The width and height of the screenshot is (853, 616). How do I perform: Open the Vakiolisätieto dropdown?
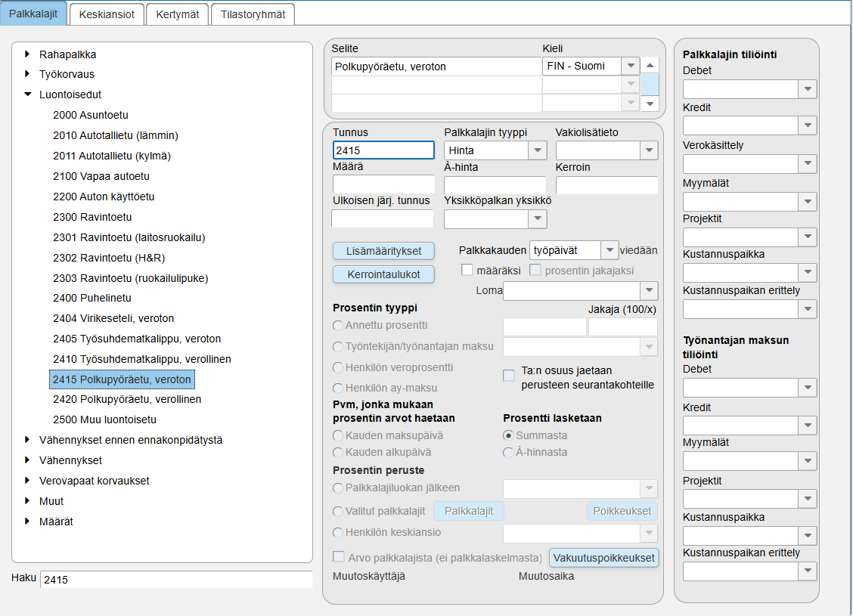click(x=649, y=150)
